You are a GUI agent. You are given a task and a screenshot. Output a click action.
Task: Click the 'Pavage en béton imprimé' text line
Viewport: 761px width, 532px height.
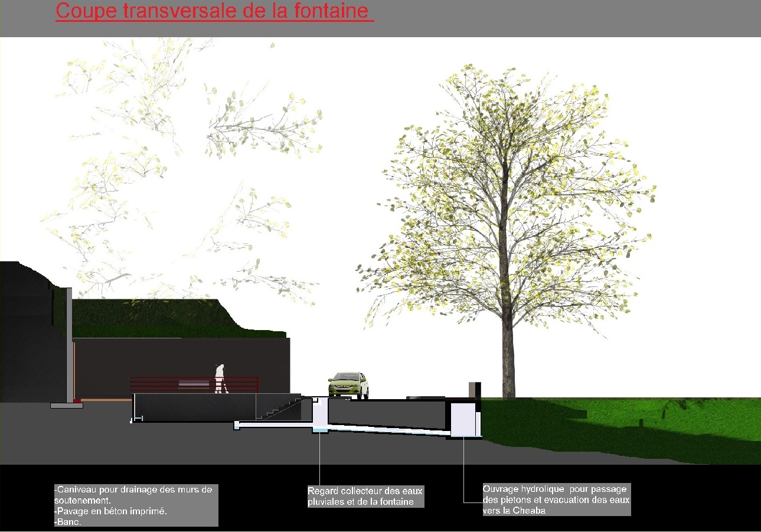pos(111,511)
